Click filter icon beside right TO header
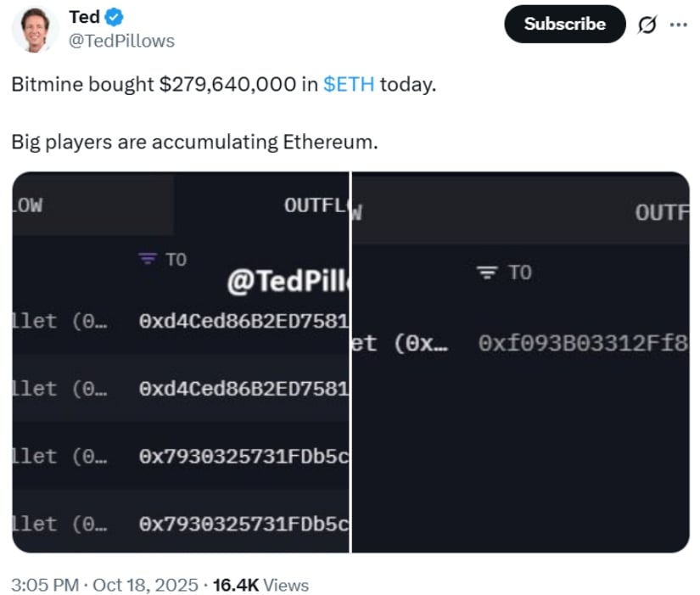The height and width of the screenshot is (595, 700). tap(485, 272)
